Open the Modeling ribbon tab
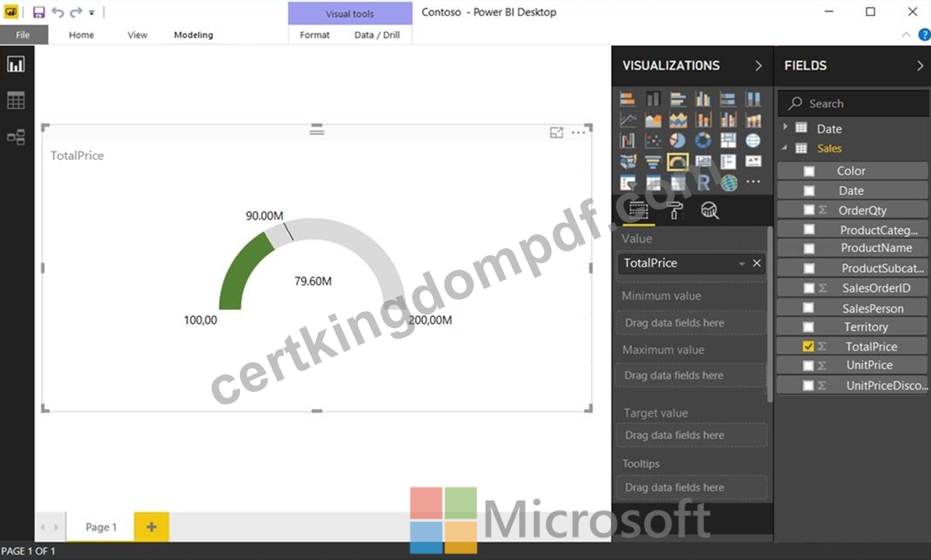931x560 pixels. pos(194,35)
